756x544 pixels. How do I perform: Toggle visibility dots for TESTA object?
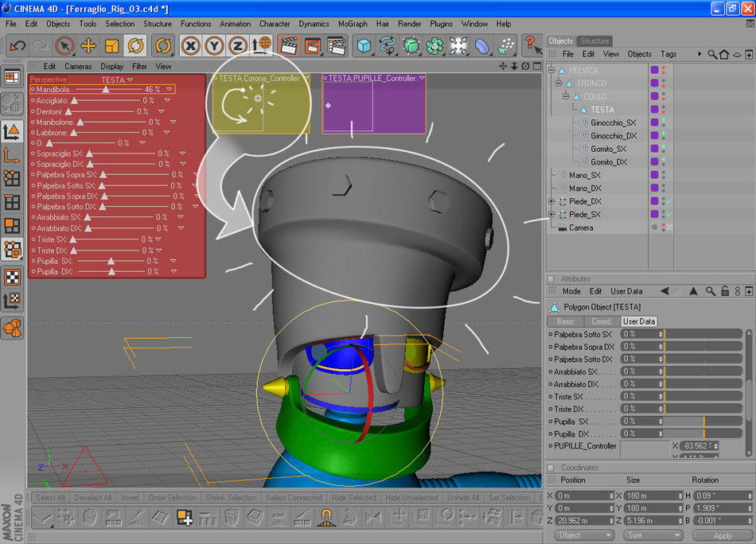[664, 110]
